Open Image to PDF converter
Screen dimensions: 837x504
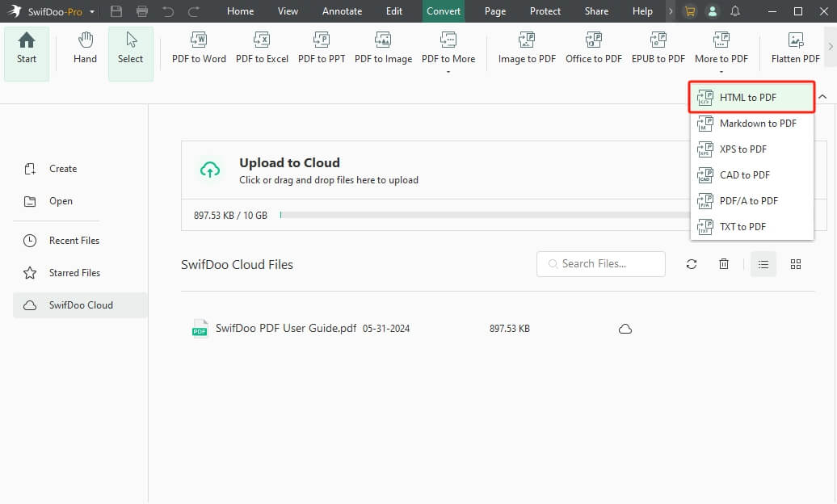click(x=527, y=48)
